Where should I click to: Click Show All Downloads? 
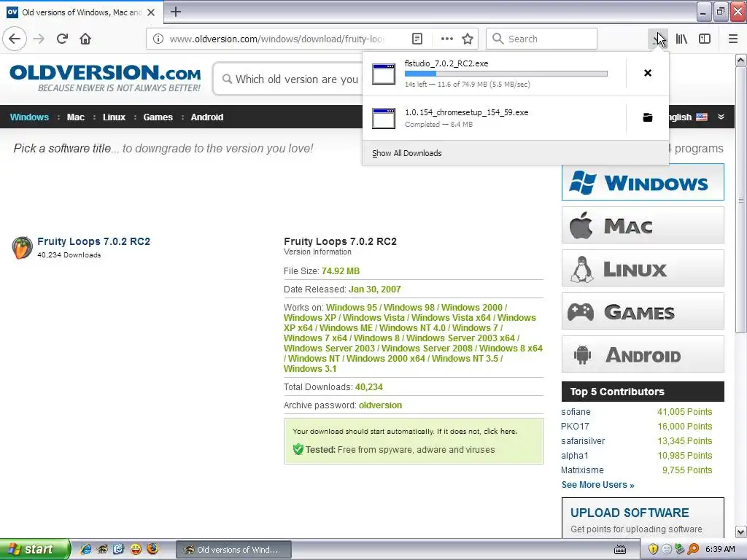pyautogui.click(x=407, y=153)
